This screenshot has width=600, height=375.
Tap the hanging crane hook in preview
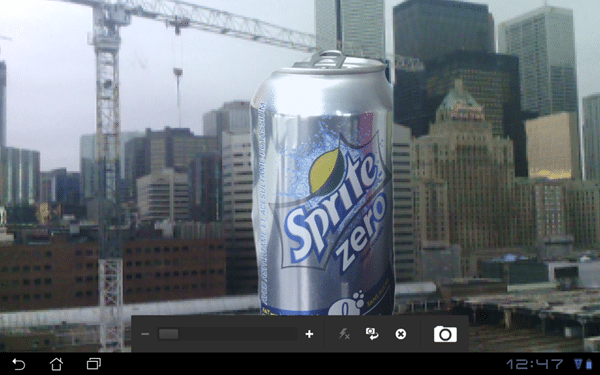pos(178,72)
